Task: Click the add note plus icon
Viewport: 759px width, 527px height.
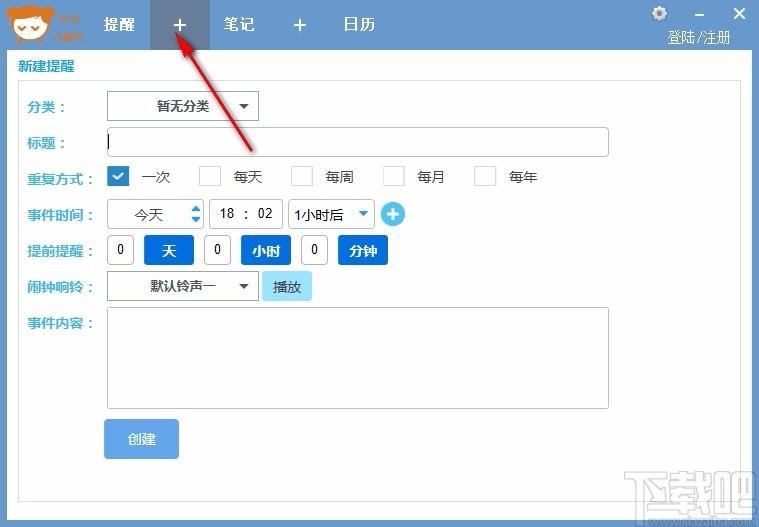Action: (300, 25)
